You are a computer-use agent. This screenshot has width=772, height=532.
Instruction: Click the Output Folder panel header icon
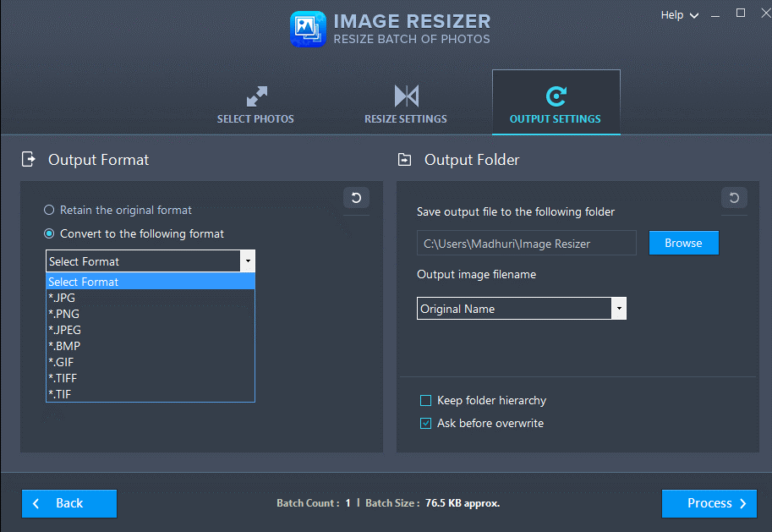coord(408,159)
